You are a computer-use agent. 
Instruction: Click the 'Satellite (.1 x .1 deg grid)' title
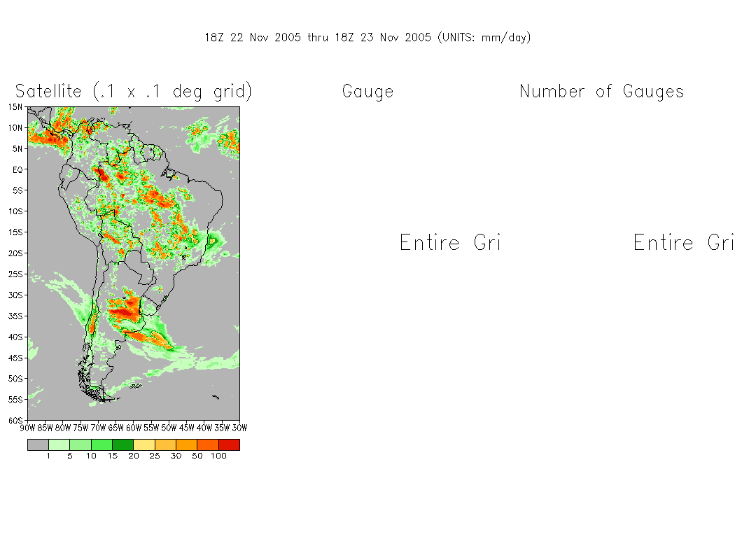[x=134, y=91]
